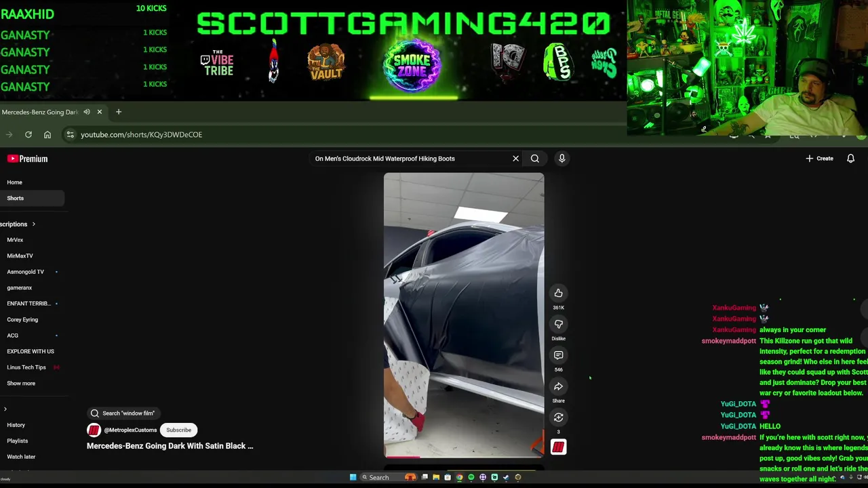Expand the Subscriptions section chevron

point(33,224)
